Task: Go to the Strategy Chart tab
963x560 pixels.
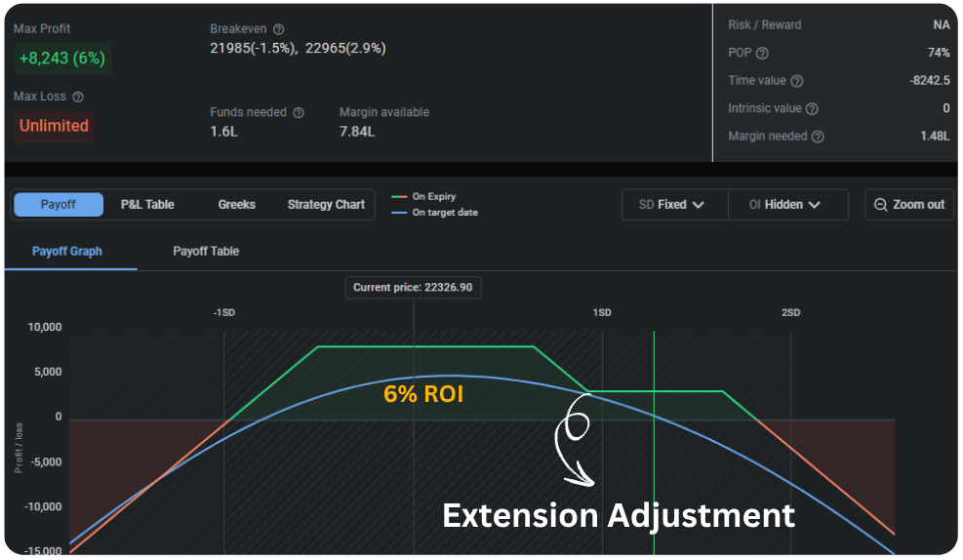Action: coord(326,205)
